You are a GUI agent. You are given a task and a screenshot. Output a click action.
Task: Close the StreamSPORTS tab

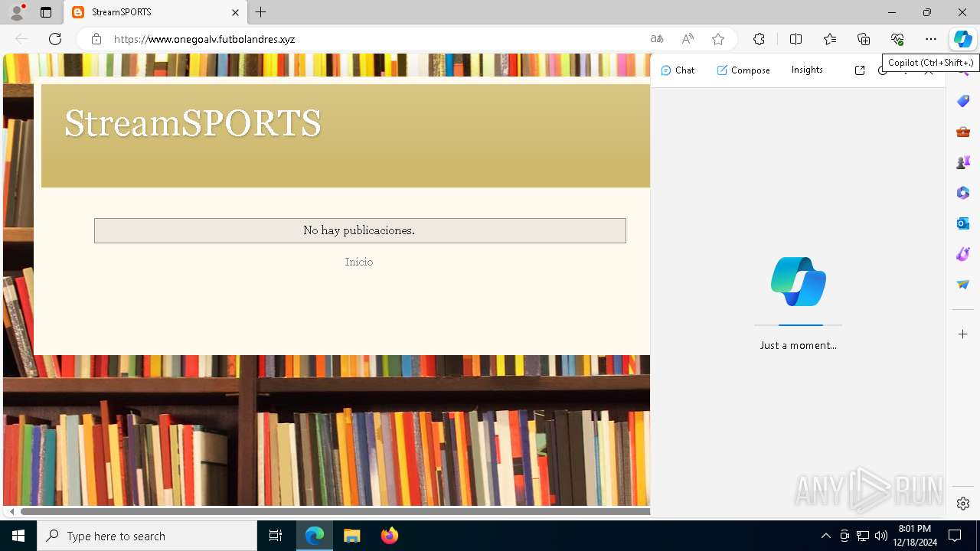(x=236, y=12)
